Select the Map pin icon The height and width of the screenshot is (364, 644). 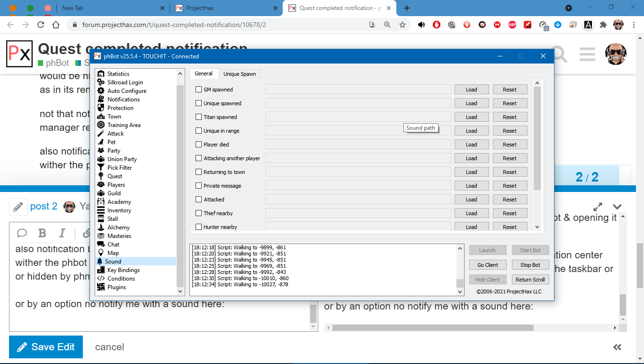[x=100, y=253]
